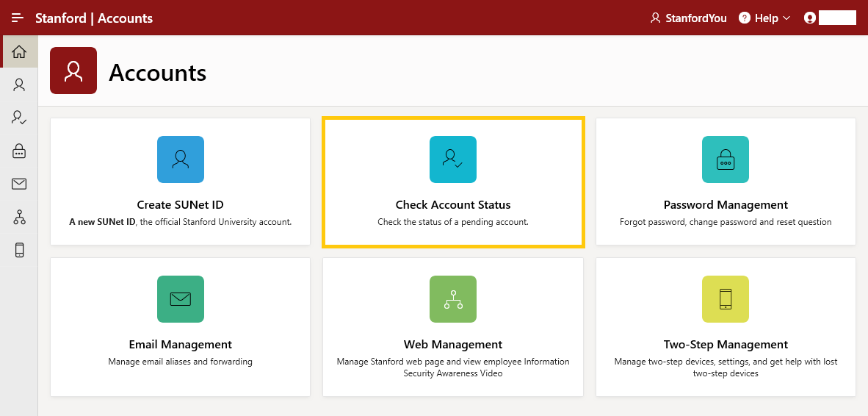This screenshot has height=416, width=868.
Task: Expand the Help dropdown chevron
Action: 786,18
